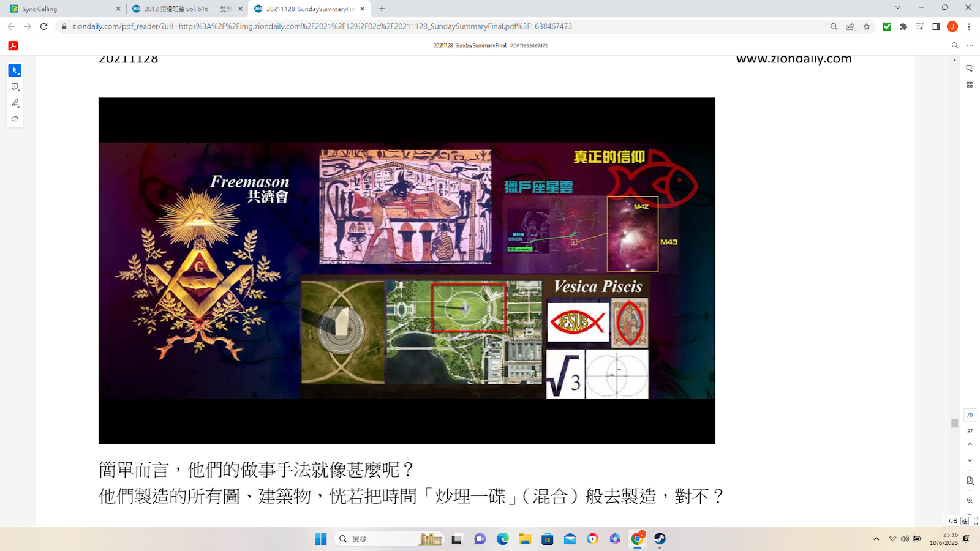Viewport: 980px width, 551px height.
Task: Show hidden system tray icons
Action: click(x=876, y=539)
